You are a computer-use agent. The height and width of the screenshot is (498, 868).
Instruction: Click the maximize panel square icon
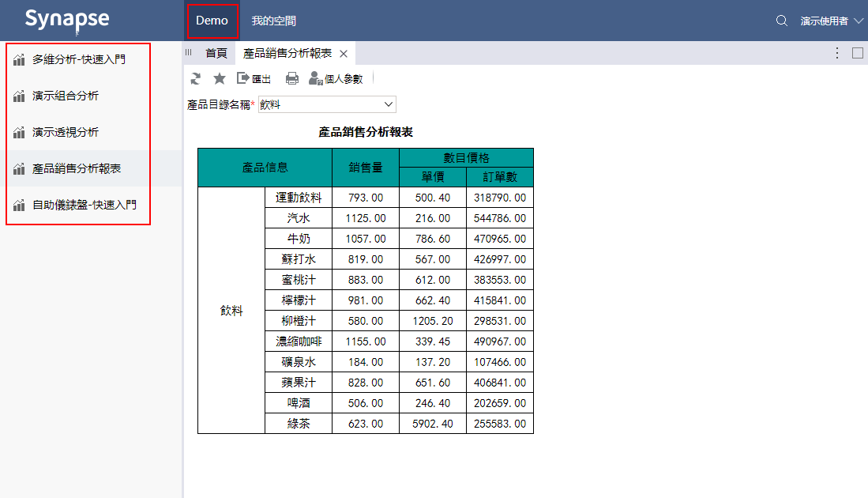pyautogui.click(x=858, y=53)
